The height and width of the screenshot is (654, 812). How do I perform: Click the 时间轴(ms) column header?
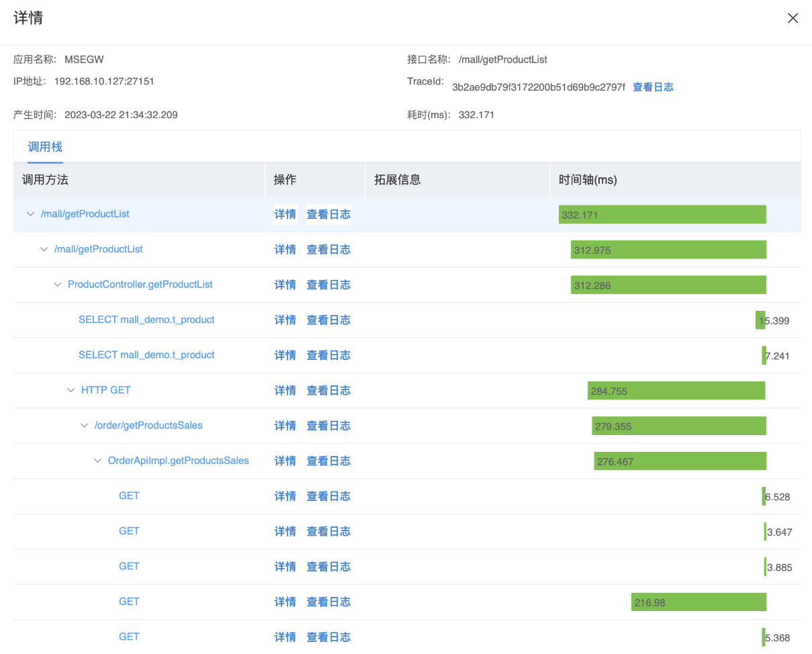[588, 180]
